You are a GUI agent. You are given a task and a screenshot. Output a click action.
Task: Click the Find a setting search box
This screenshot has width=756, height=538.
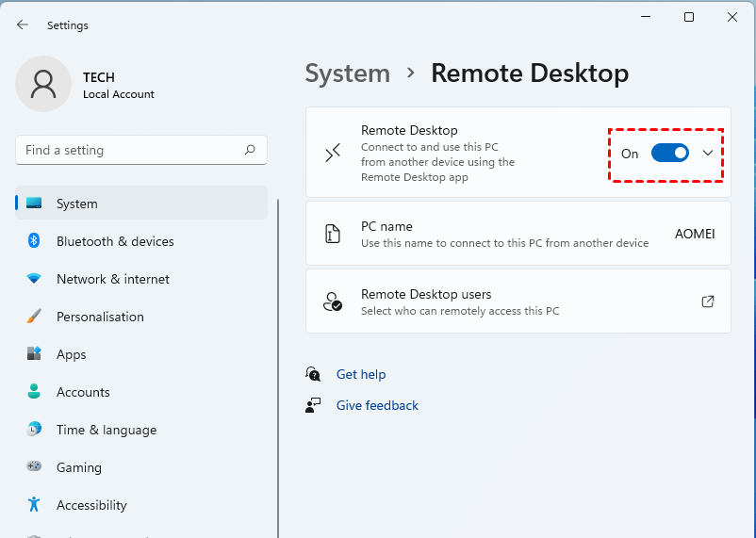[141, 150]
